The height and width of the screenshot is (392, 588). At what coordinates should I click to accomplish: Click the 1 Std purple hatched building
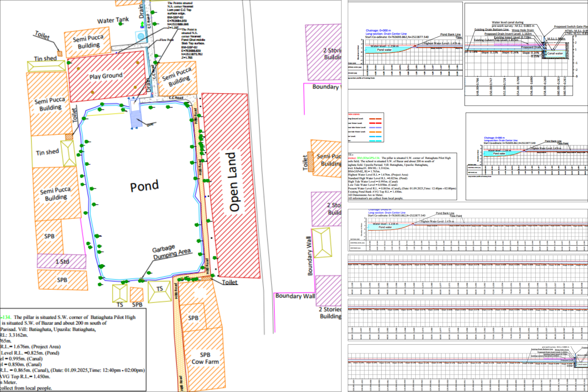[x=62, y=261]
